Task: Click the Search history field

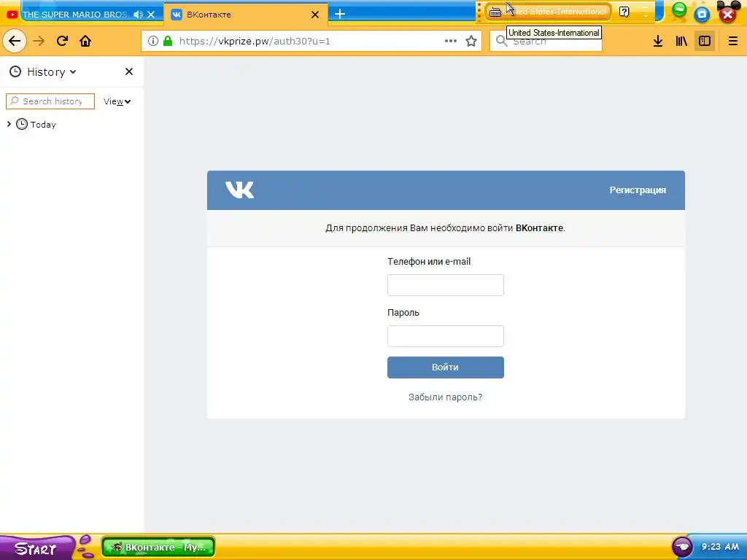Action: pyautogui.click(x=50, y=101)
